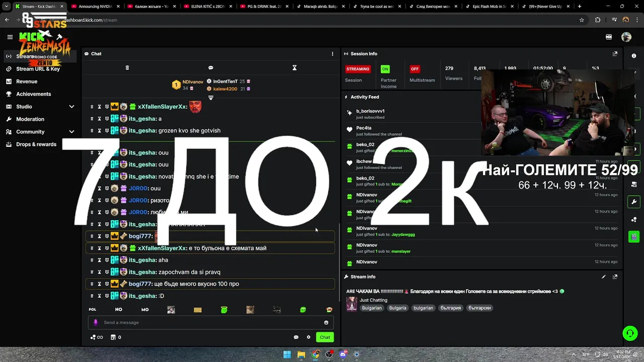Image resolution: width=644 pixels, height=362 pixels.
Task: Edit stream info pencil icon
Action: click(x=603, y=277)
